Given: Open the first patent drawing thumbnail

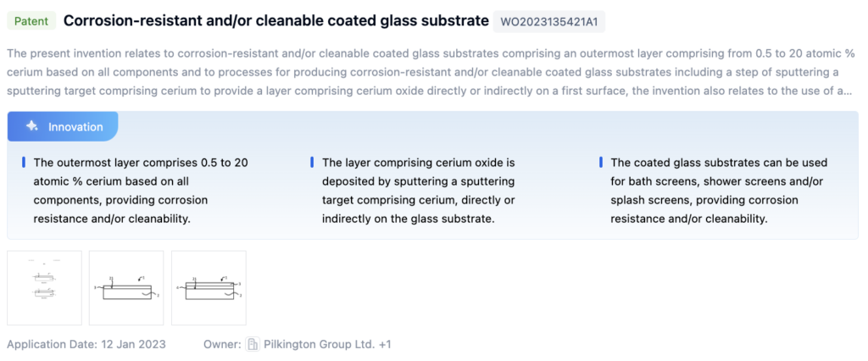Looking at the screenshot, I should click(x=45, y=287).
